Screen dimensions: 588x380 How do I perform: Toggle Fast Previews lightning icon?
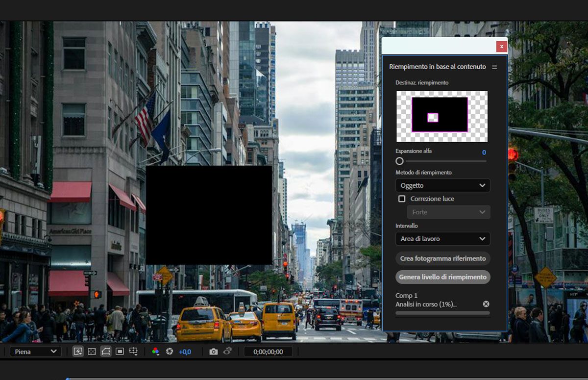tap(78, 352)
